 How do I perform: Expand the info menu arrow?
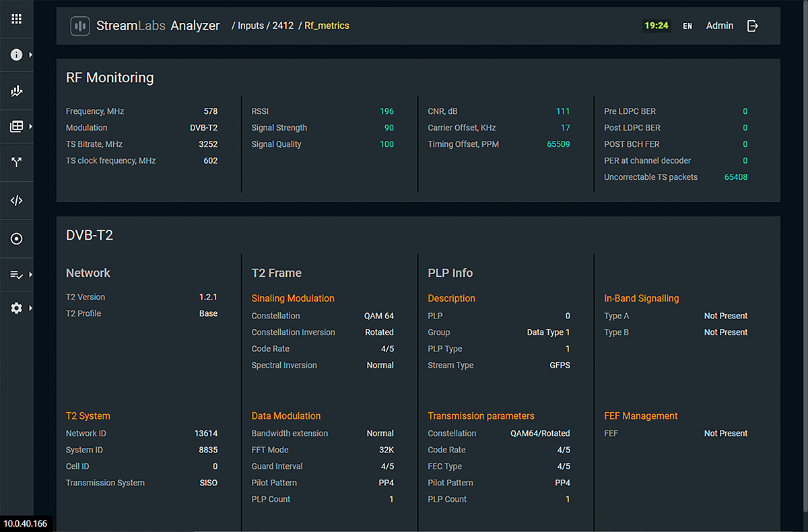click(30, 55)
